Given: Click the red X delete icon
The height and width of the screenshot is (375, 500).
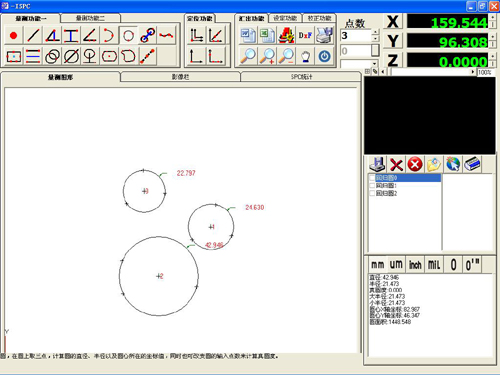Looking at the screenshot, I should click(x=396, y=165).
